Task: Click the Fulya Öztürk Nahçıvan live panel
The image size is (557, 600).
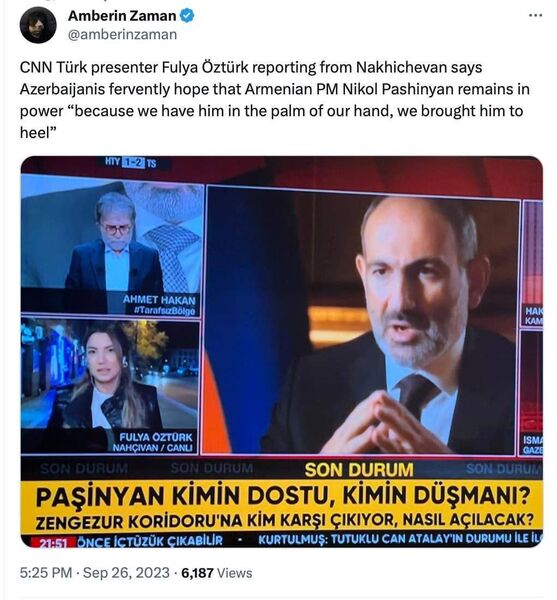Action: tap(110, 386)
